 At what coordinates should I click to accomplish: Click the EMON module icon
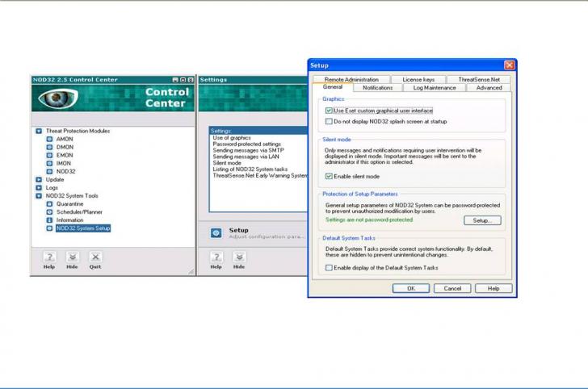[49, 155]
